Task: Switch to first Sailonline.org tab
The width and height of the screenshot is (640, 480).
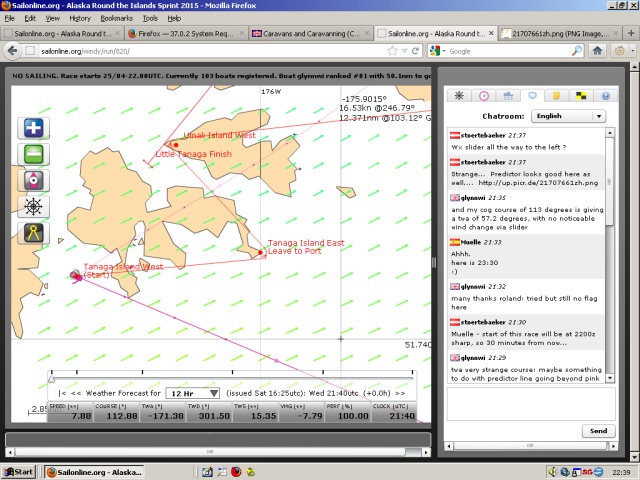Action: (61, 33)
